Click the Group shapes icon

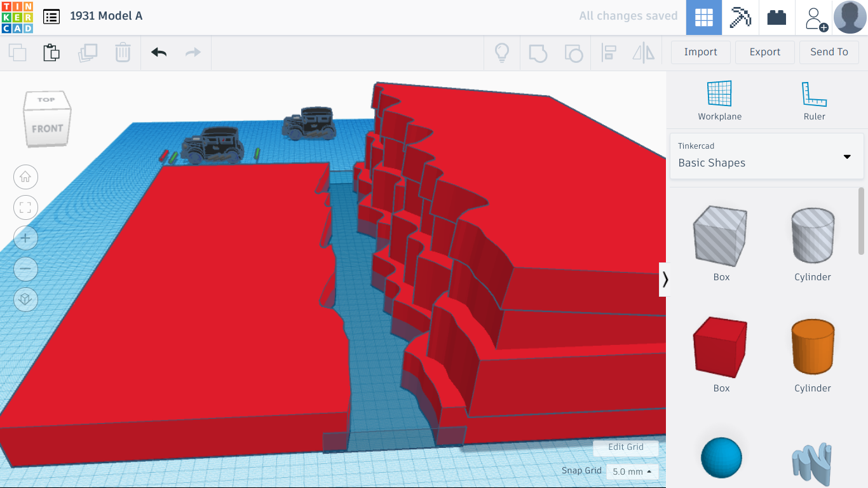pyautogui.click(x=538, y=53)
